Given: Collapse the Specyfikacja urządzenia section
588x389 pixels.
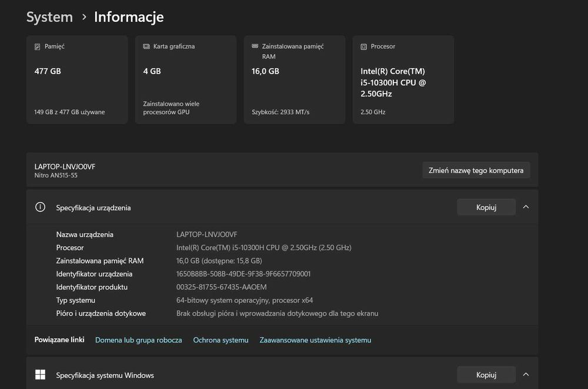Looking at the screenshot, I should coord(526,207).
